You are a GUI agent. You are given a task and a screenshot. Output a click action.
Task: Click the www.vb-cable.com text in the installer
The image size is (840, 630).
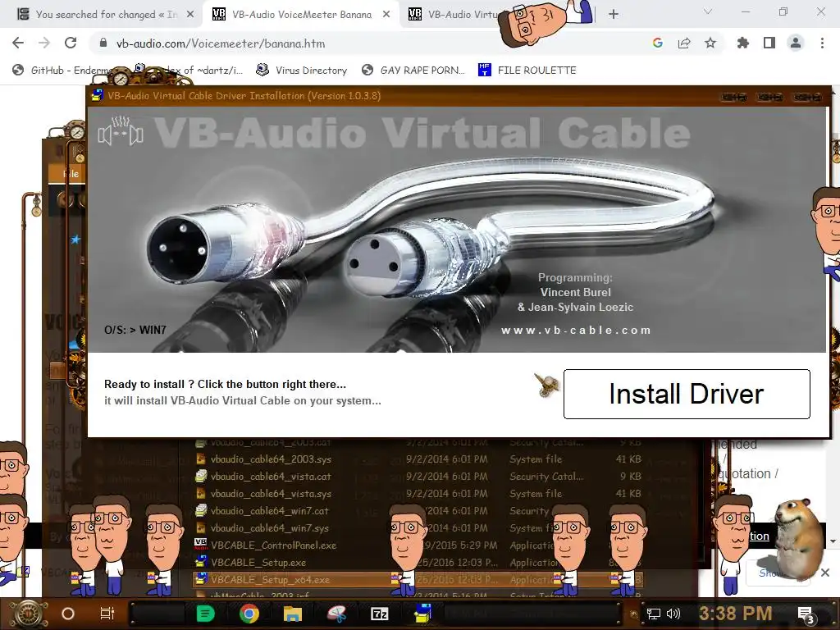tap(576, 330)
